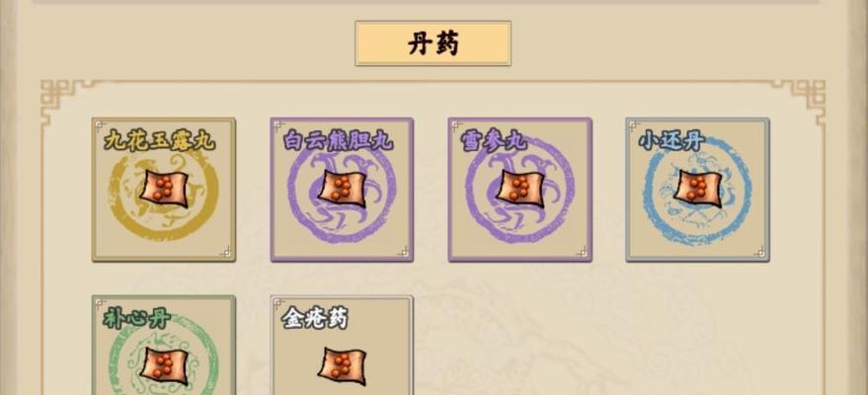Click the gold dragon emblem ring of 九花玉露丸

tap(163, 195)
